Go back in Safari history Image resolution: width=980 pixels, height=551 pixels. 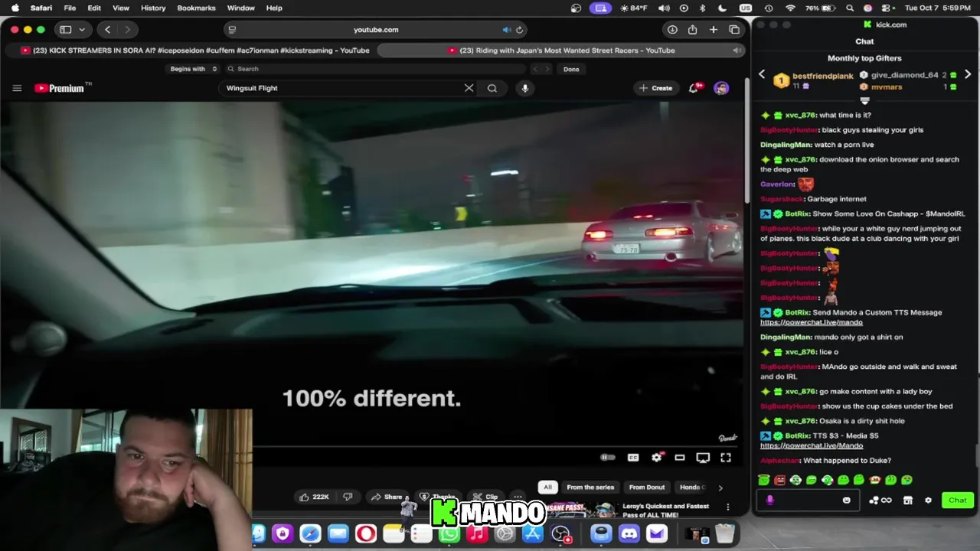tap(108, 30)
